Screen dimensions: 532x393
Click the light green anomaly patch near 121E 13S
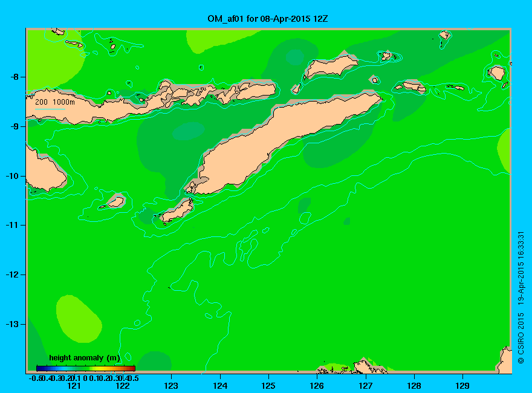[79, 319]
